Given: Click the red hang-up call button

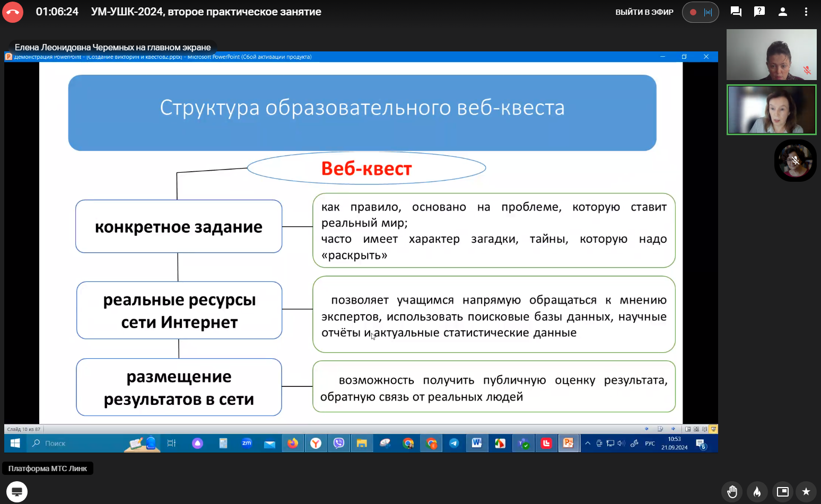Looking at the screenshot, I should (13, 12).
